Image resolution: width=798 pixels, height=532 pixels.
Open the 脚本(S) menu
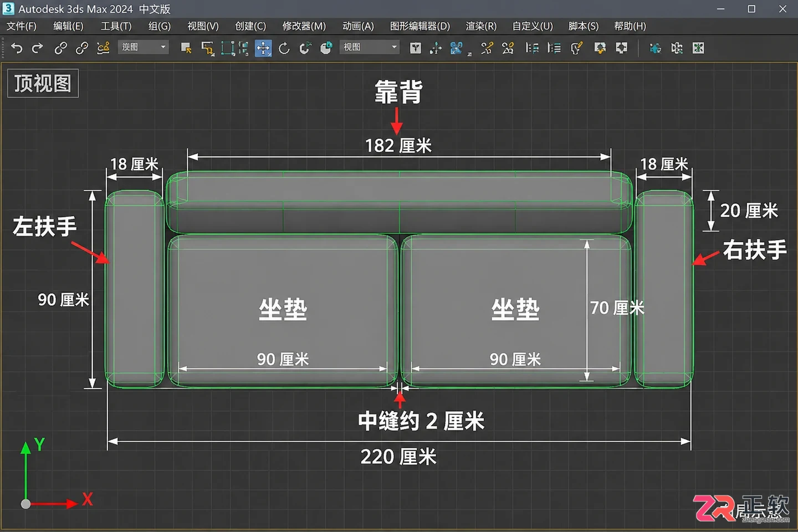point(584,26)
